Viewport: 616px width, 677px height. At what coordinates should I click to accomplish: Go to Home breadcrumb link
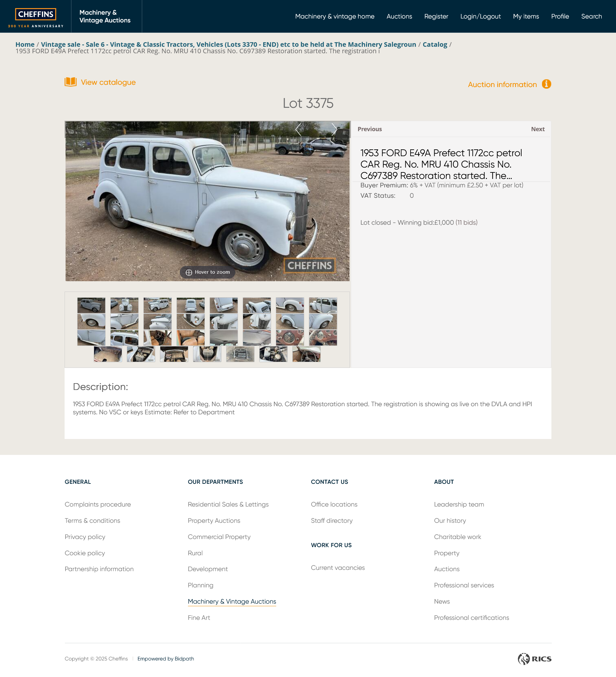(25, 44)
